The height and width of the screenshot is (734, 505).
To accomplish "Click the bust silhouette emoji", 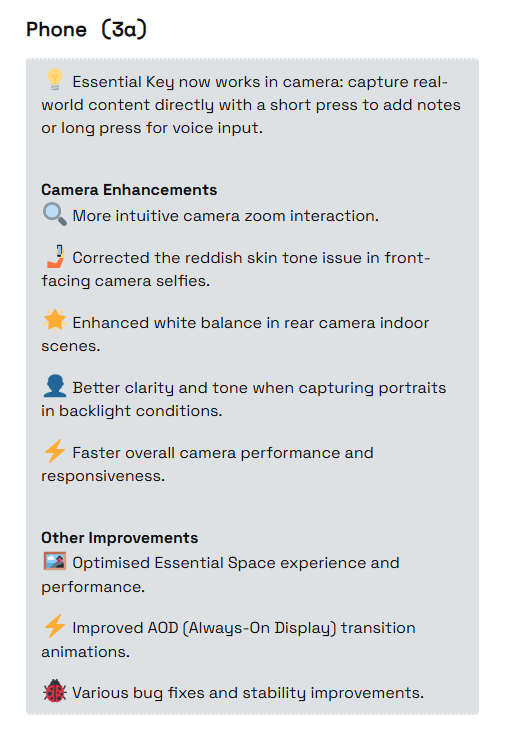I will (55, 386).
